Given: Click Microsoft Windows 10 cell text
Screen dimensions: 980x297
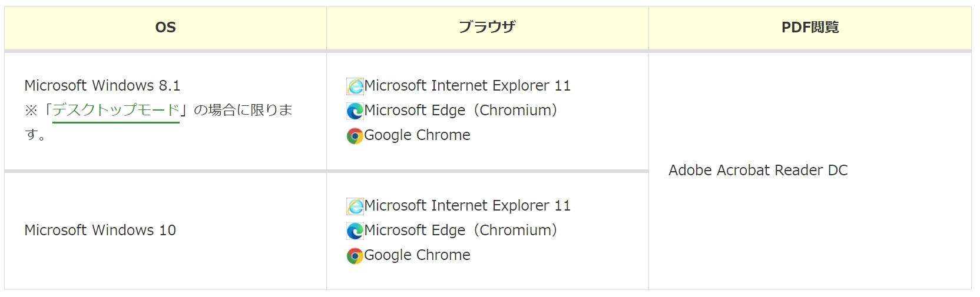Looking at the screenshot, I should (x=100, y=231).
